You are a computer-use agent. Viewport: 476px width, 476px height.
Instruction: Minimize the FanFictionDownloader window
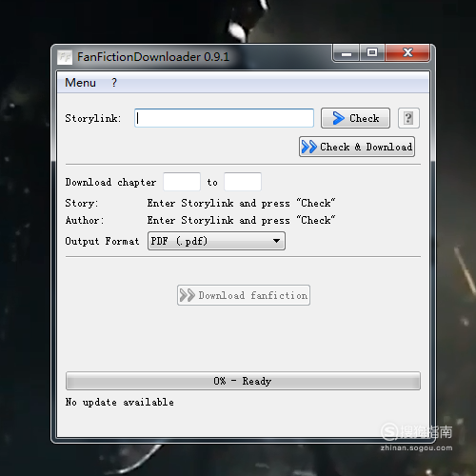pyautogui.click(x=347, y=53)
